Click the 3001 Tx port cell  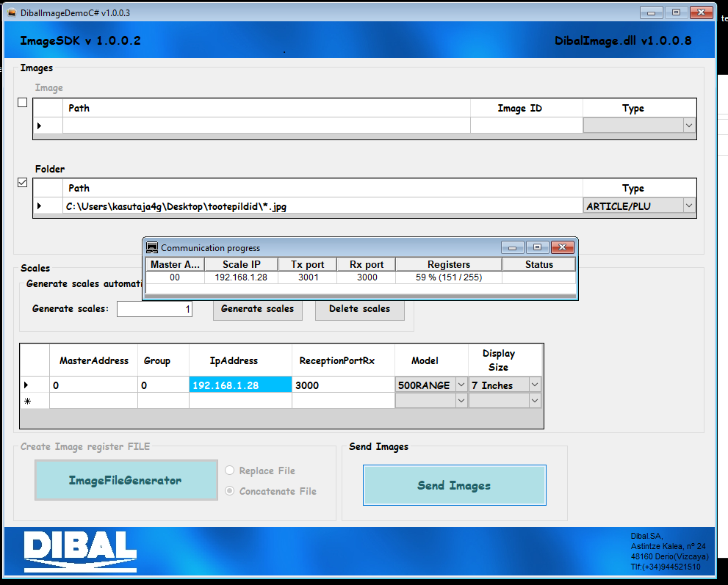pyautogui.click(x=307, y=277)
